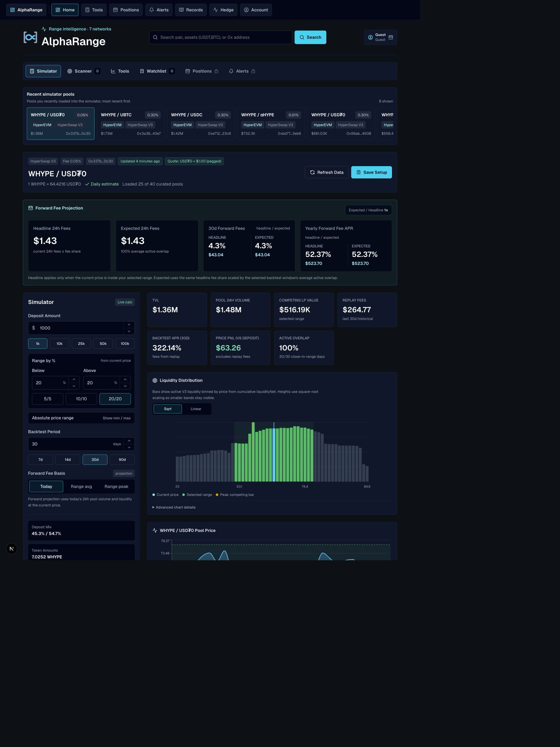Viewport: 560px width, 747px height.
Task: Select the 10k deposit preset
Action: [59, 343]
